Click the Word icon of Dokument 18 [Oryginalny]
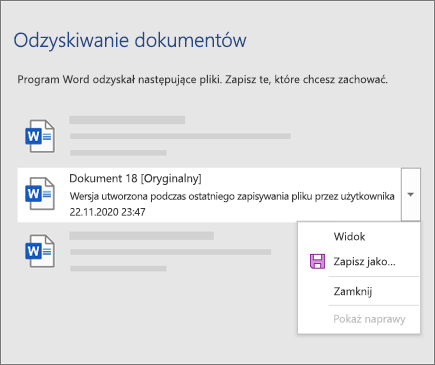This screenshot has height=365, width=435. tap(40, 194)
